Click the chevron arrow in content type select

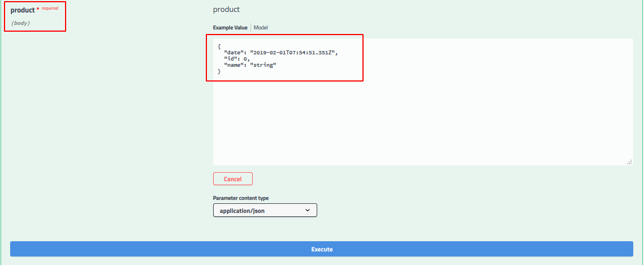click(308, 210)
